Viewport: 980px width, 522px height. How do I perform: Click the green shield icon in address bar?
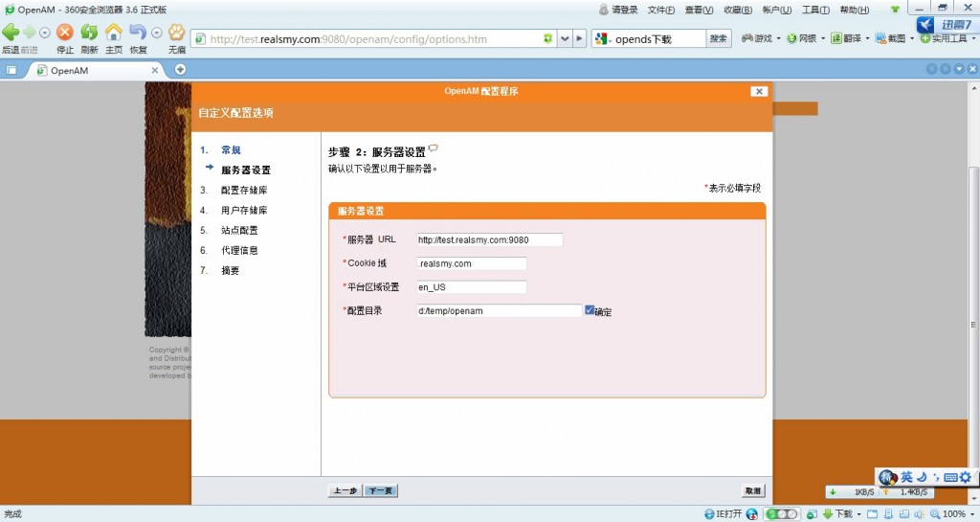(548, 38)
